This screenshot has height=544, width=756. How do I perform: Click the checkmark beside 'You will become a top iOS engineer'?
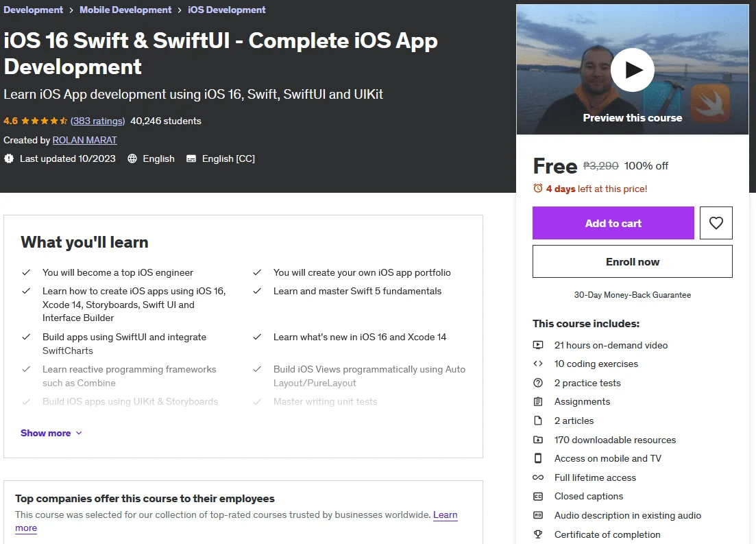(26, 272)
